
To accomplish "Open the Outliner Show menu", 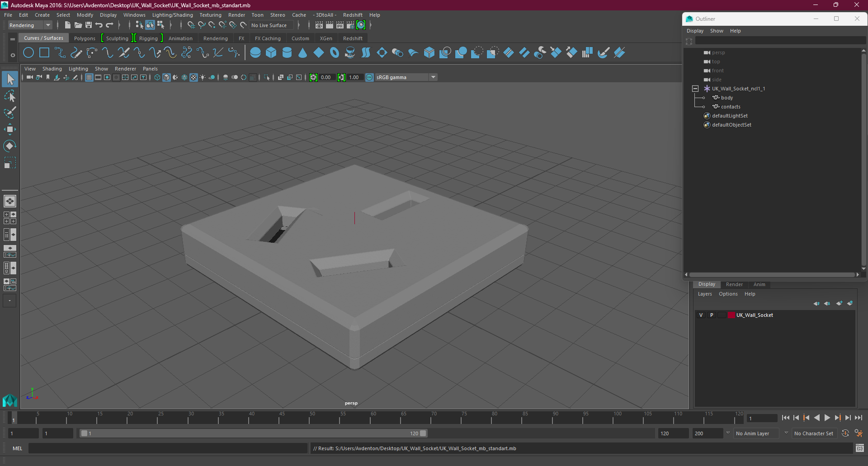I will 717,31.
